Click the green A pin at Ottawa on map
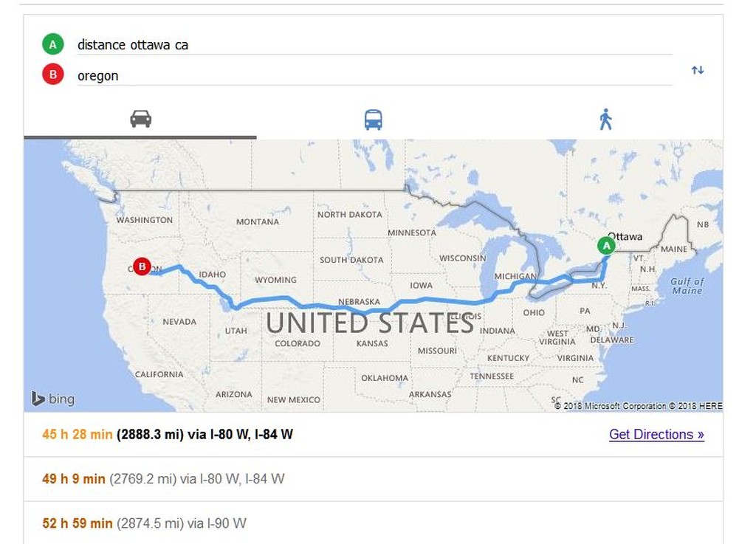Screen dimensions: 756x544 tap(606, 246)
